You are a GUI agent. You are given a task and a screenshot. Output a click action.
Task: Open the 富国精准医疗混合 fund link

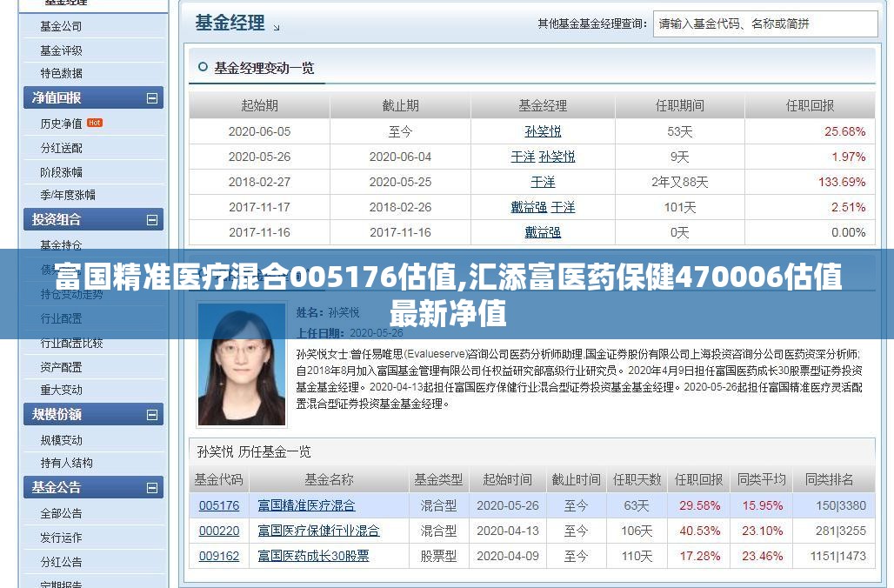306,506
